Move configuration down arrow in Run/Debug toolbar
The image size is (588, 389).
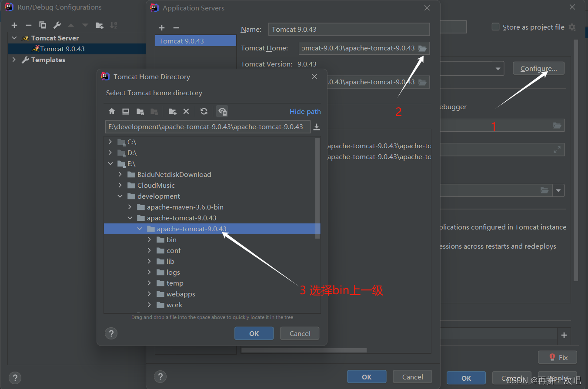pyautogui.click(x=85, y=25)
